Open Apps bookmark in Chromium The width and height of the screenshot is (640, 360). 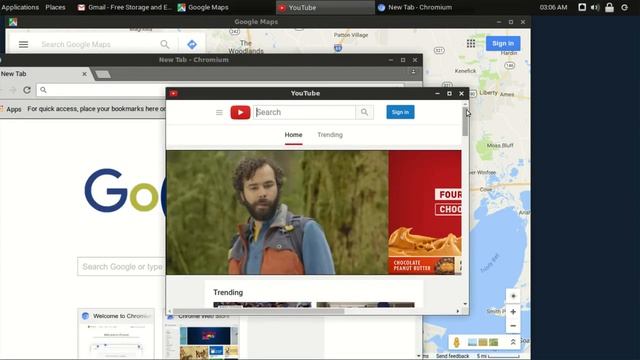click(11, 109)
